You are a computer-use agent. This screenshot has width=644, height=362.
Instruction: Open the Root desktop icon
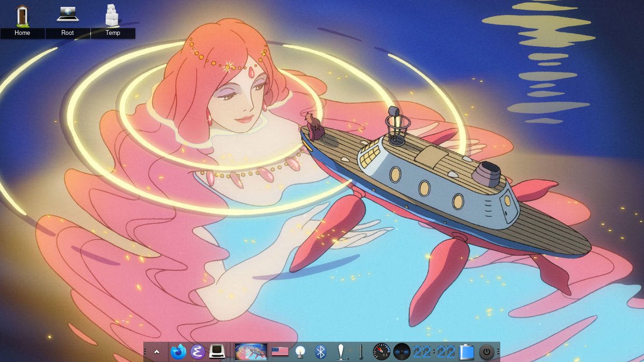(x=68, y=14)
